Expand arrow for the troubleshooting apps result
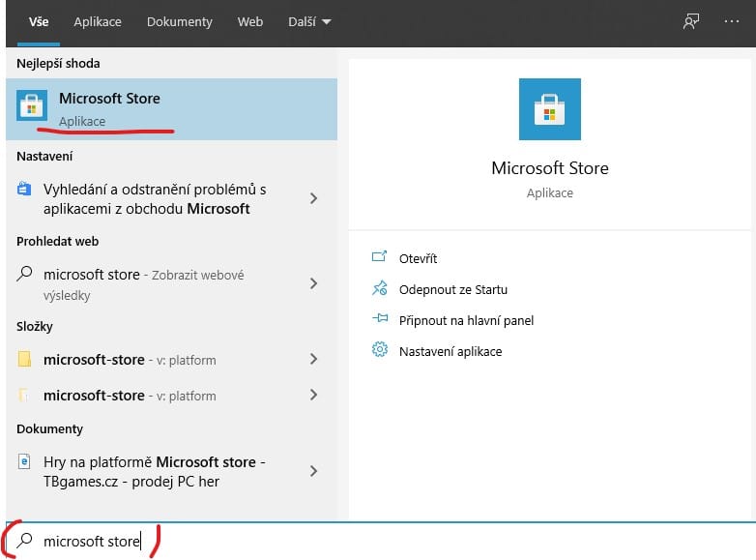 tap(313, 198)
